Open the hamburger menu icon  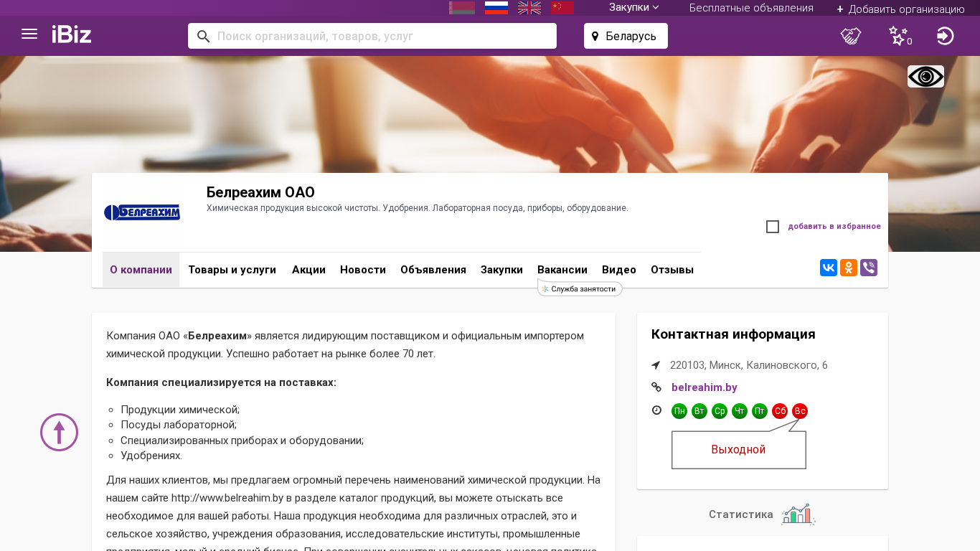click(x=29, y=34)
